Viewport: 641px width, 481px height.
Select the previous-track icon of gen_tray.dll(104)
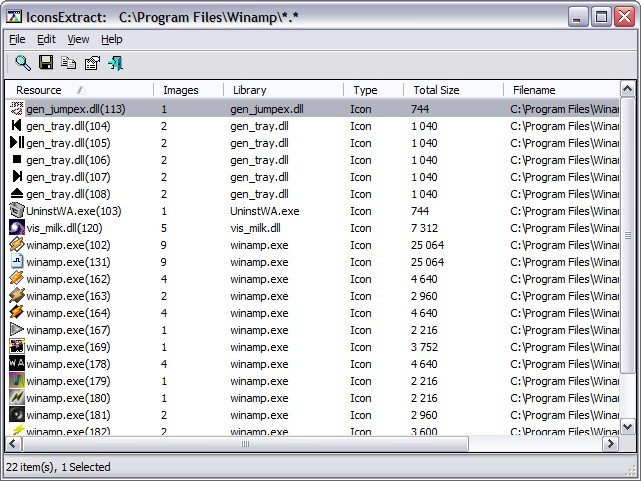(x=17, y=125)
